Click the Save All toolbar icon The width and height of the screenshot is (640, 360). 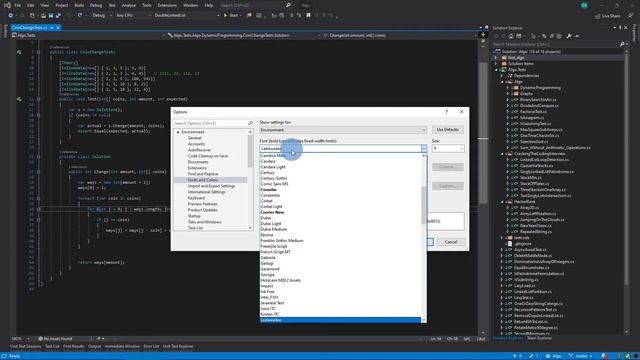(58, 16)
